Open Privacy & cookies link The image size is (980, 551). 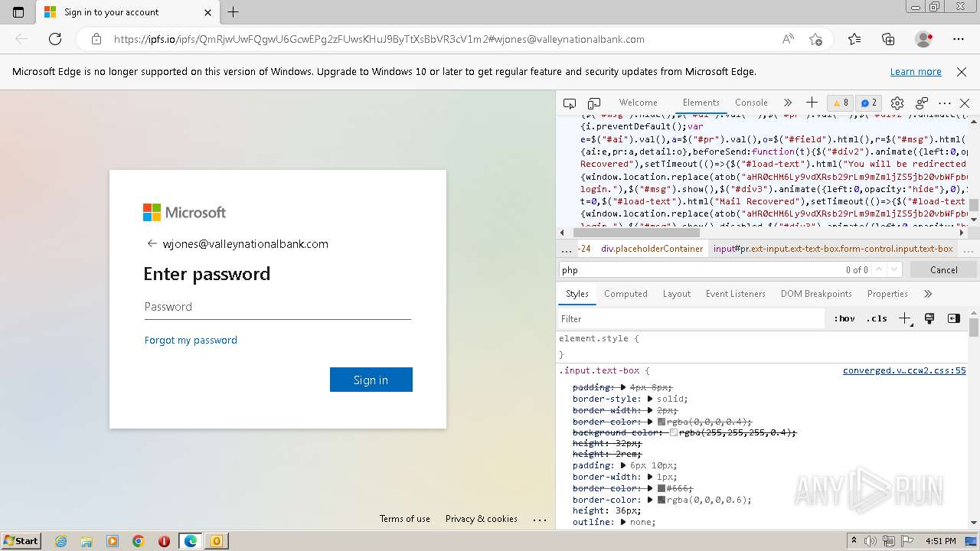tap(482, 519)
